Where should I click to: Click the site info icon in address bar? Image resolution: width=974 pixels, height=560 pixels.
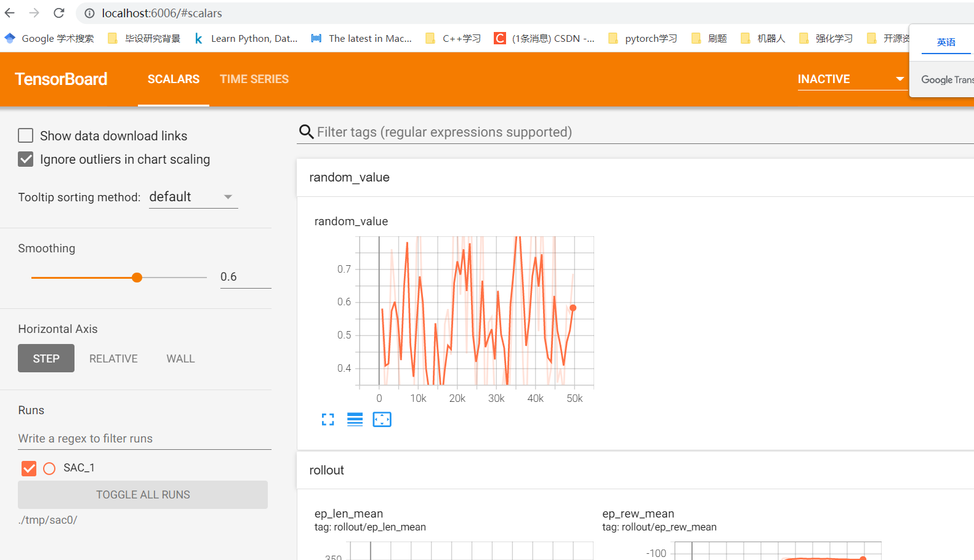pyautogui.click(x=89, y=13)
